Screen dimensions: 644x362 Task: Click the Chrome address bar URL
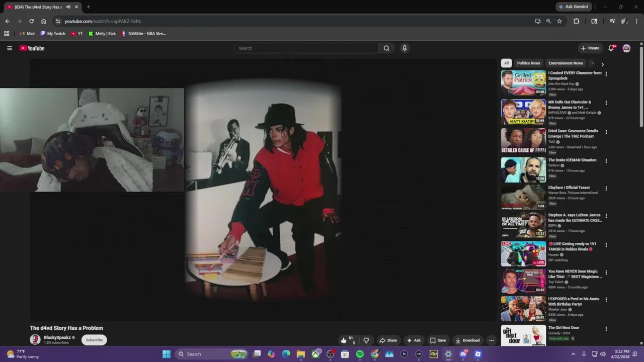103,21
